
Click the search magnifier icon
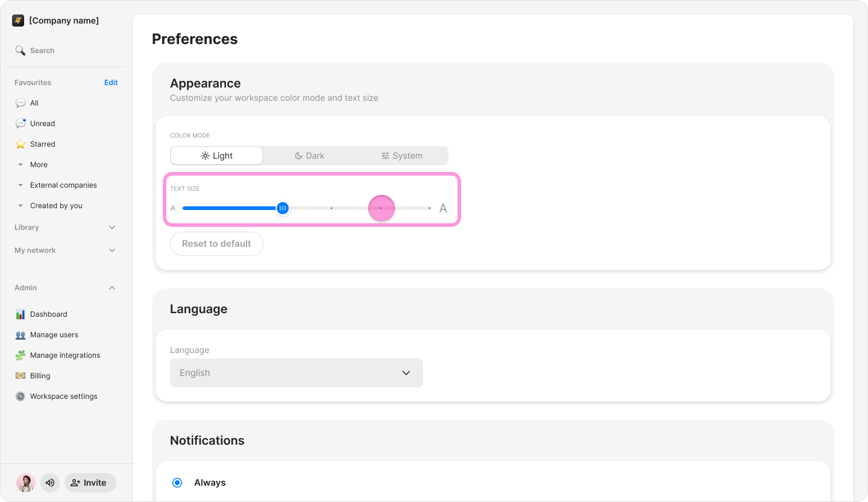click(20, 51)
